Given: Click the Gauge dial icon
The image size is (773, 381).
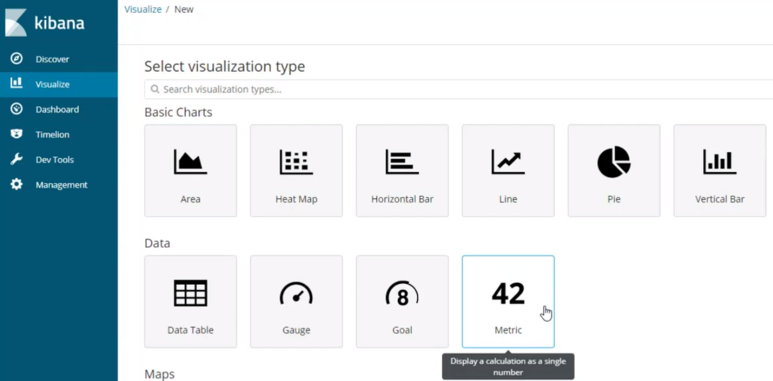Looking at the screenshot, I should pyautogui.click(x=296, y=293).
